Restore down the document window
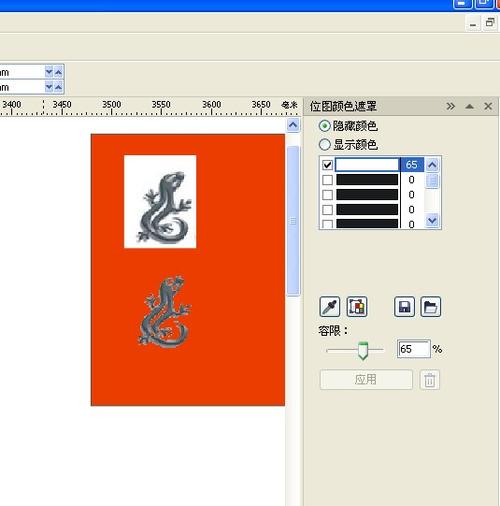The image size is (500, 506). [x=490, y=23]
